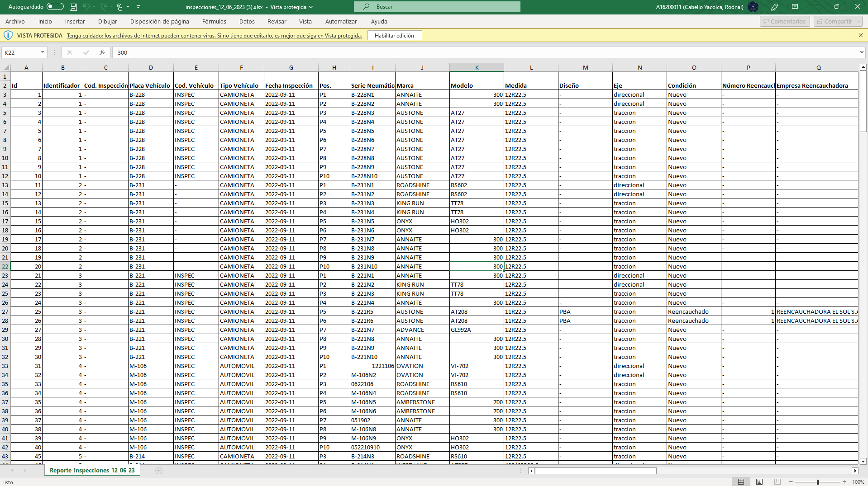Click the fx insert function icon
The width and height of the screenshot is (868, 486).
tap(102, 52)
